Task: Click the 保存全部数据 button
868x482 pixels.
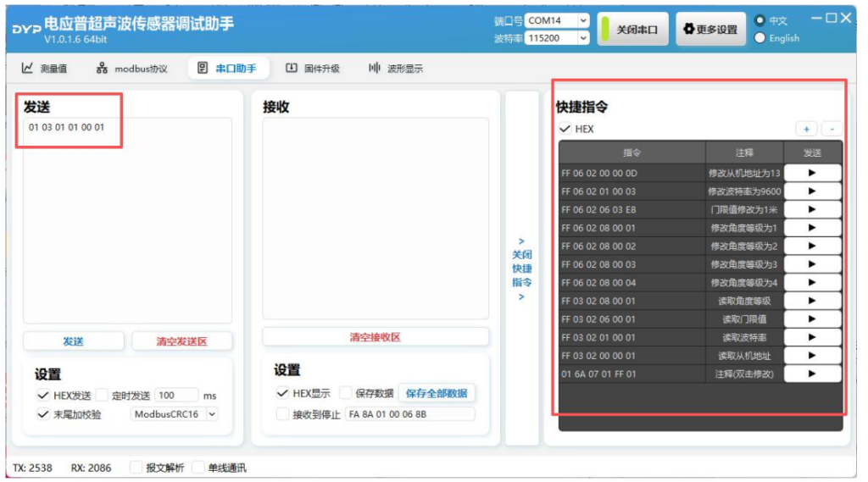Action: 436,393
